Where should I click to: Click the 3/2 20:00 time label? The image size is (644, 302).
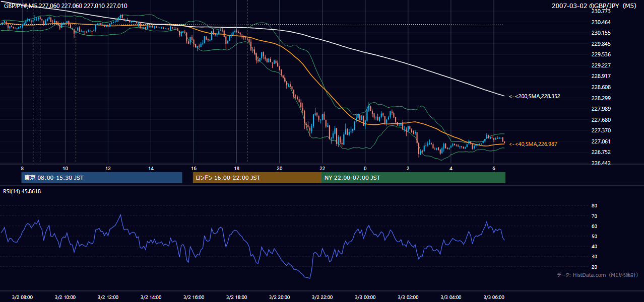coord(280,297)
